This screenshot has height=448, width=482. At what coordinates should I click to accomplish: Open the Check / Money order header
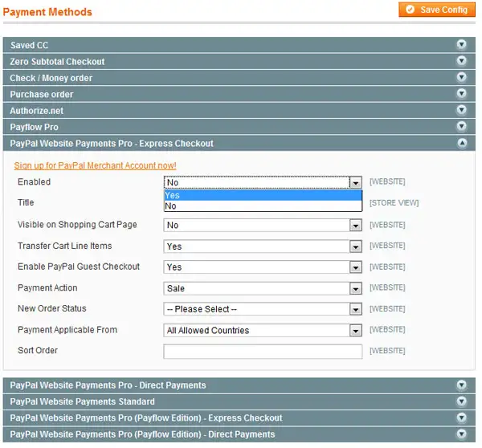point(239,78)
